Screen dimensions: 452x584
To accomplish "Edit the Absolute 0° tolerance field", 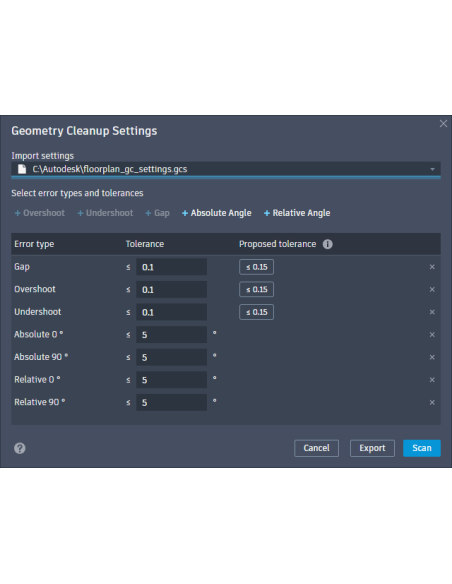I will click(171, 334).
